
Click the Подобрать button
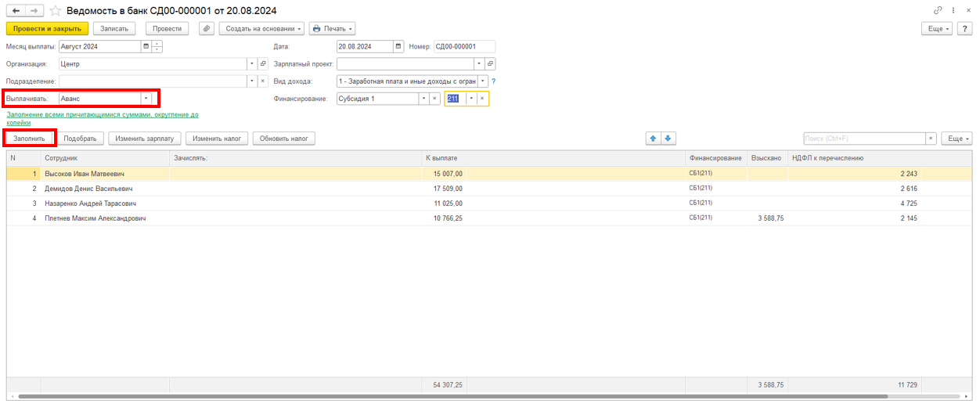(x=80, y=139)
